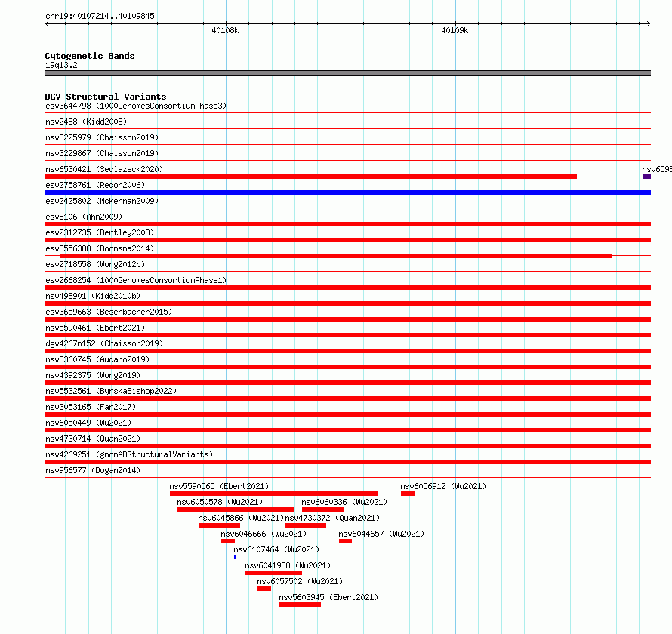Open variant dgv4267n152 (Chaisson2019)
Image resolution: width=672 pixels, height=634 pixels.
click(x=104, y=343)
